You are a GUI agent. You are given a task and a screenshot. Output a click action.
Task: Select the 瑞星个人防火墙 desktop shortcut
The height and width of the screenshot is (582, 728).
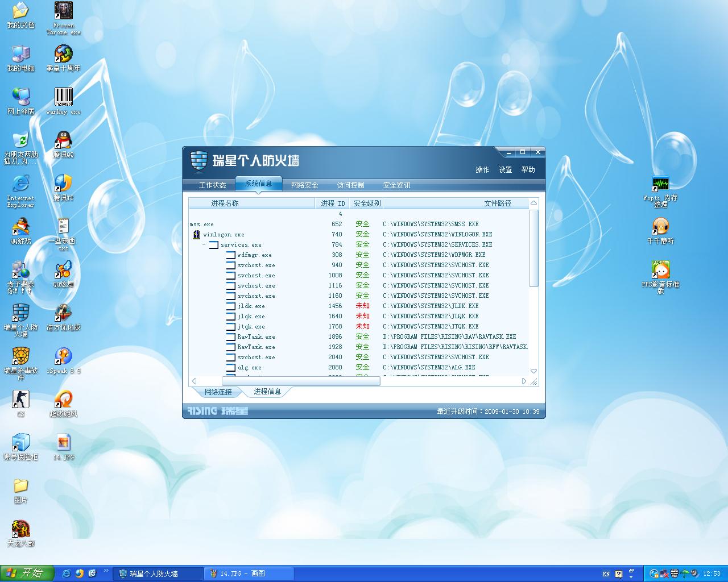pyautogui.click(x=20, y=321)
